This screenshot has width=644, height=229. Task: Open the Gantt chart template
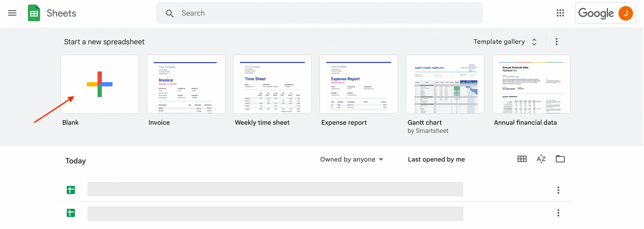[445, 84]
